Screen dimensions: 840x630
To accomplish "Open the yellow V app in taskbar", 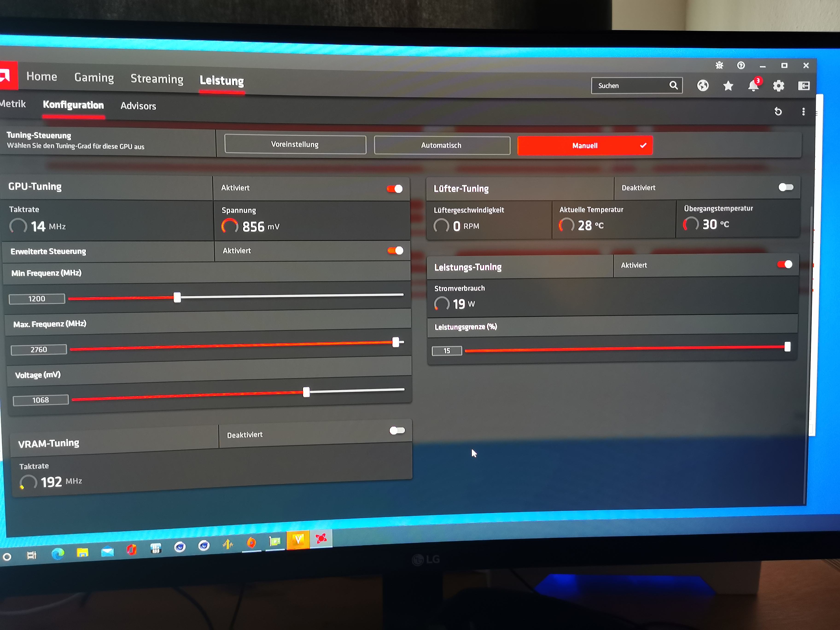I will 298,540.
